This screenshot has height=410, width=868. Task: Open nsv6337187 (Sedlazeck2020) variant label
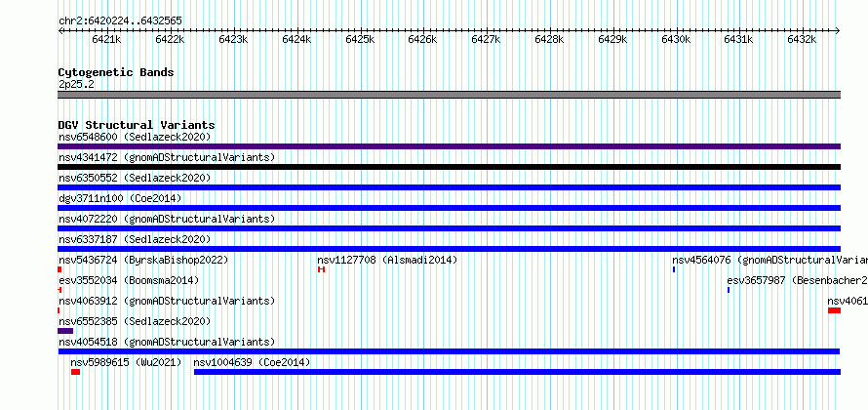(x=135, y=239)
